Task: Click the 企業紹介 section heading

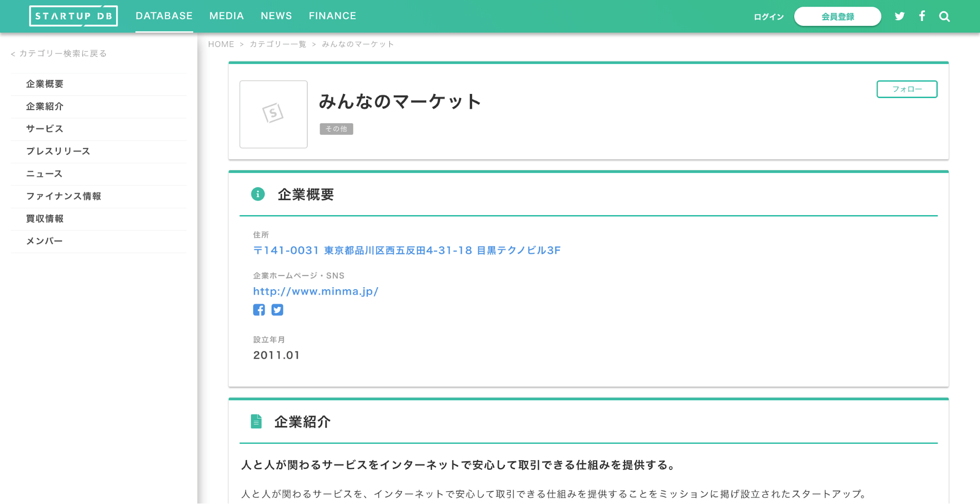Action: click(302, 422)
